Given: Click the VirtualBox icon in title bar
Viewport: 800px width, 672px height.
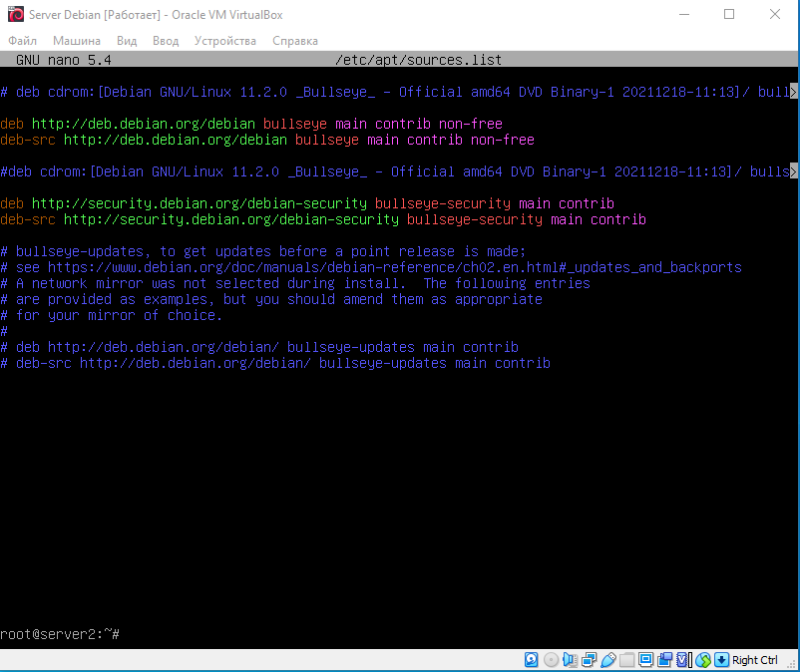Looking at the screenshot, I should pyautogui.click(x=14, y=14).
